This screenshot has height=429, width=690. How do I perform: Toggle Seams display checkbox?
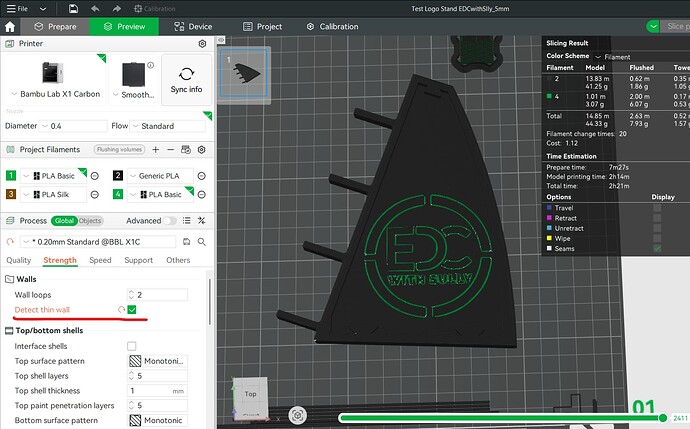(x=657, y=249)
